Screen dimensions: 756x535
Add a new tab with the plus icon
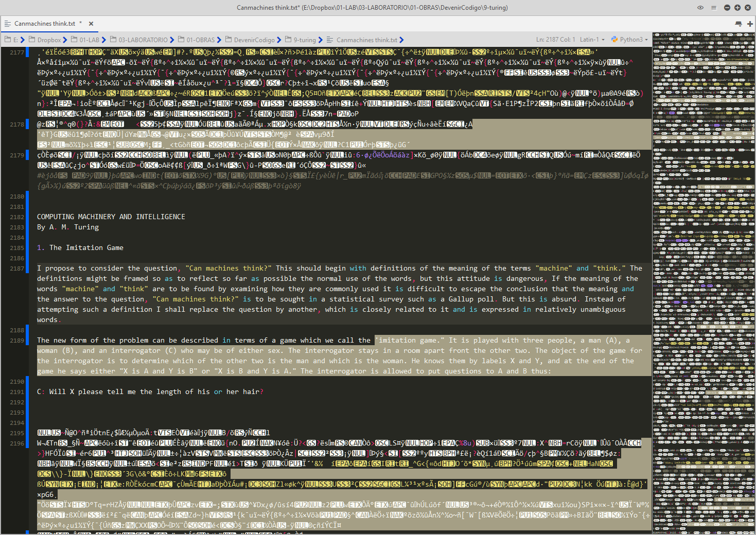[750, 24]
